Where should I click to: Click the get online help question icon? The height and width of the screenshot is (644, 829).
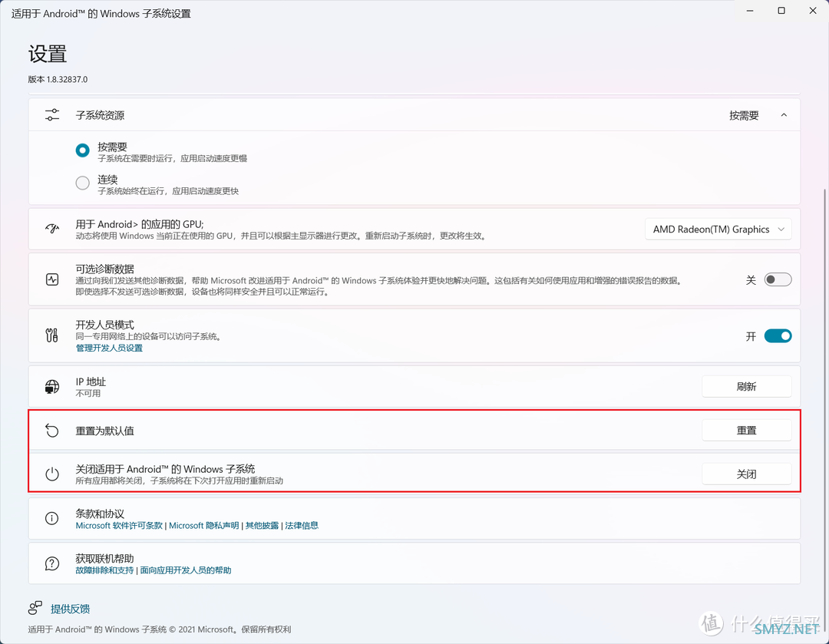point(52,563)
